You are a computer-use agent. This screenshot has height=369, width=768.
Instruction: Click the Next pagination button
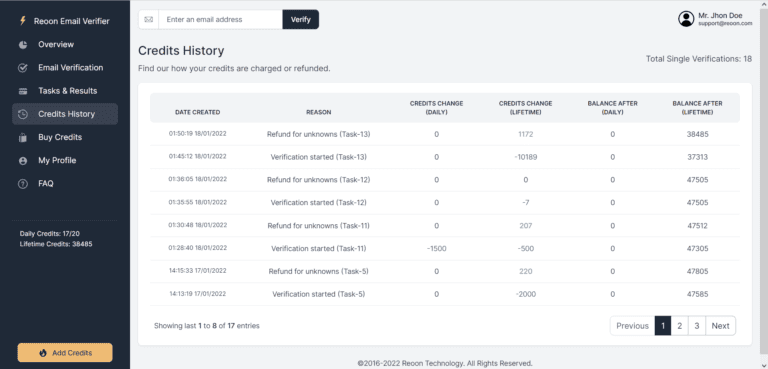[x=720, y=326]
